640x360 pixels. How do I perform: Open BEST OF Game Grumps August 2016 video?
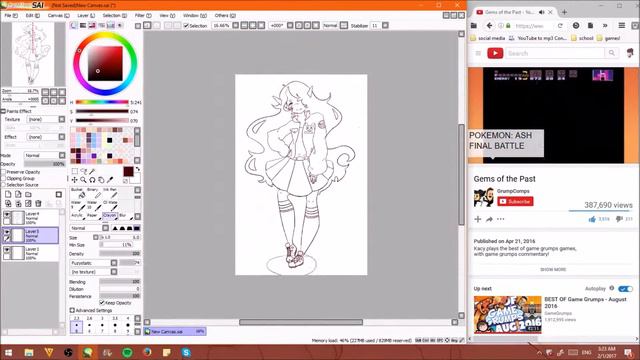pos(585,302)
